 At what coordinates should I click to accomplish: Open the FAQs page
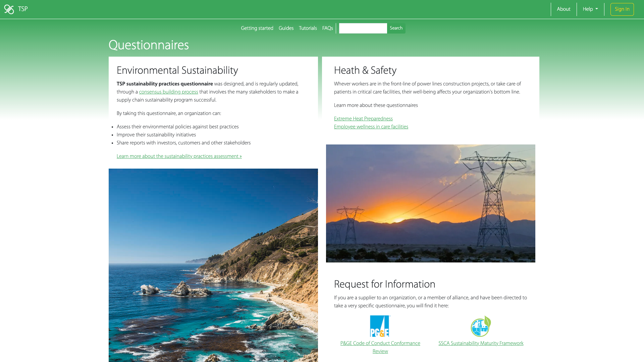tap(327, 28)
